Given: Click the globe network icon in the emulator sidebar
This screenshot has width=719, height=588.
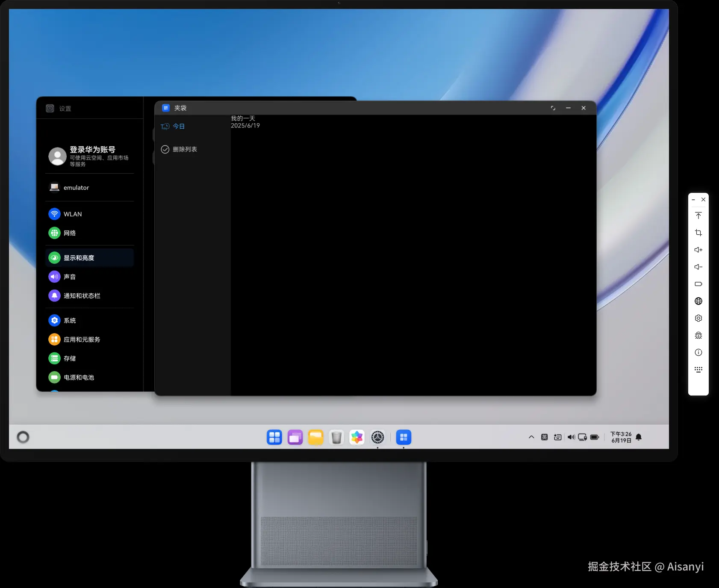Looking at the screenshot, I should point(698,301).
